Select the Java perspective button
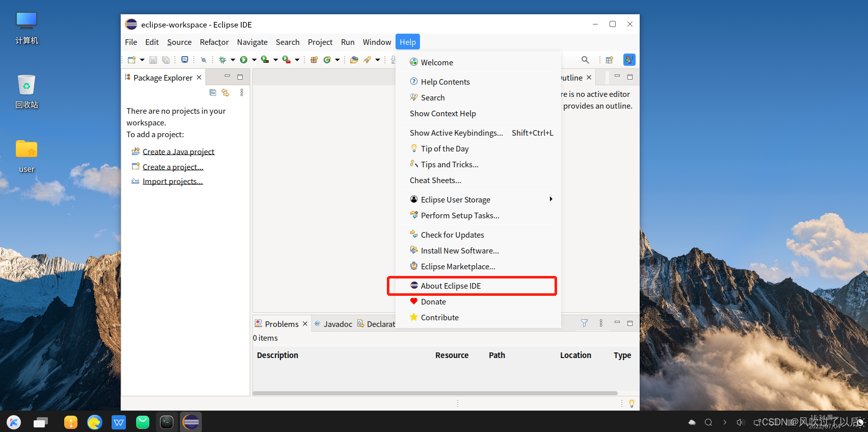Screen dimensions: 868x432 [629, 60]
